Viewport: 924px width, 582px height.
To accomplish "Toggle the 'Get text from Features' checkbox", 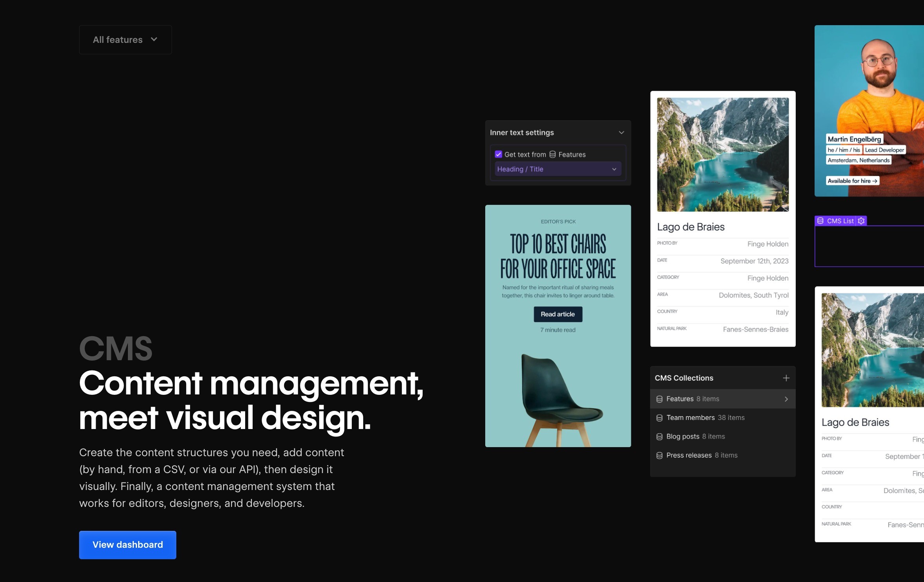I will point(499,154).
